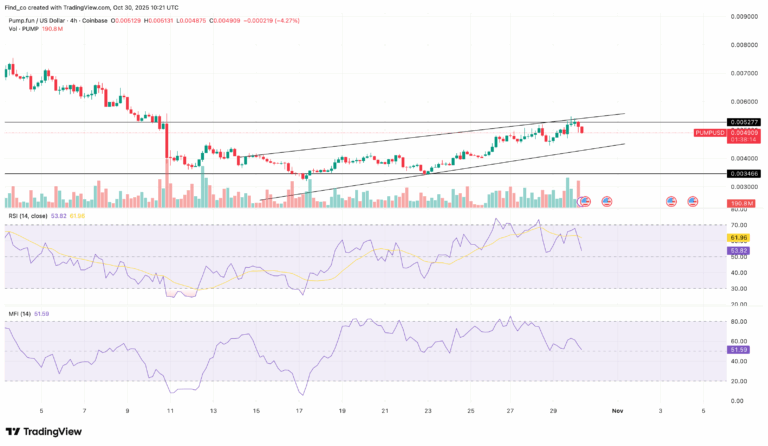Click the 17 date label on time axis
The image size is (768, 446).
[x=299, y=411]
